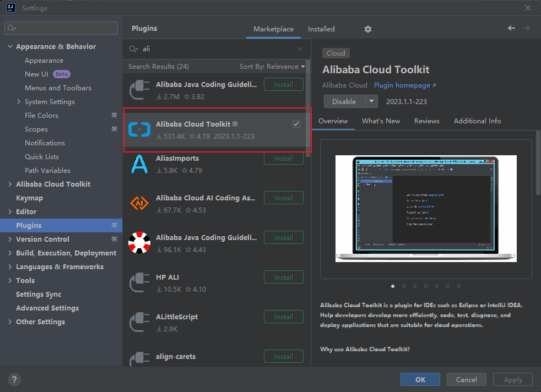Click the IntelliJ logo in title bar
The image size is (541, 392).
(x=10, y=8)
